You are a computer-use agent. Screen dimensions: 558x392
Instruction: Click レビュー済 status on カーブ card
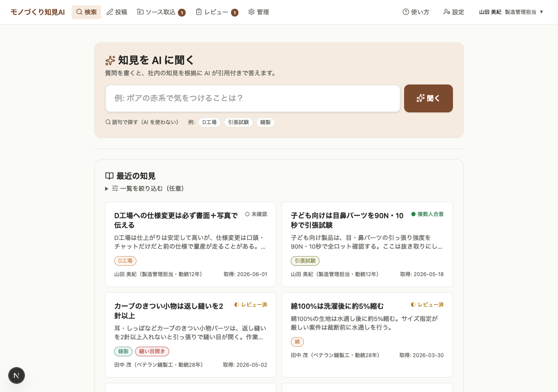pos(251,305)
